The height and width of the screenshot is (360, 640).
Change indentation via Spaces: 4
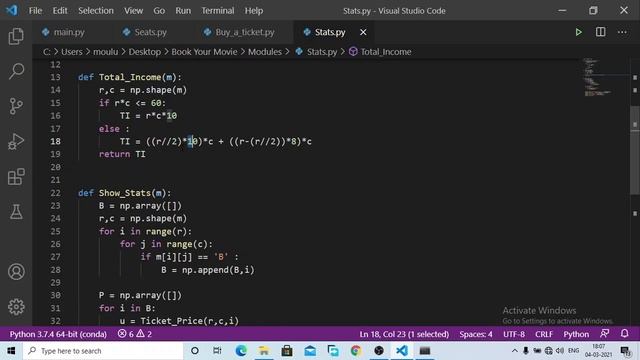pyautogui.click(x=476, y=334)
